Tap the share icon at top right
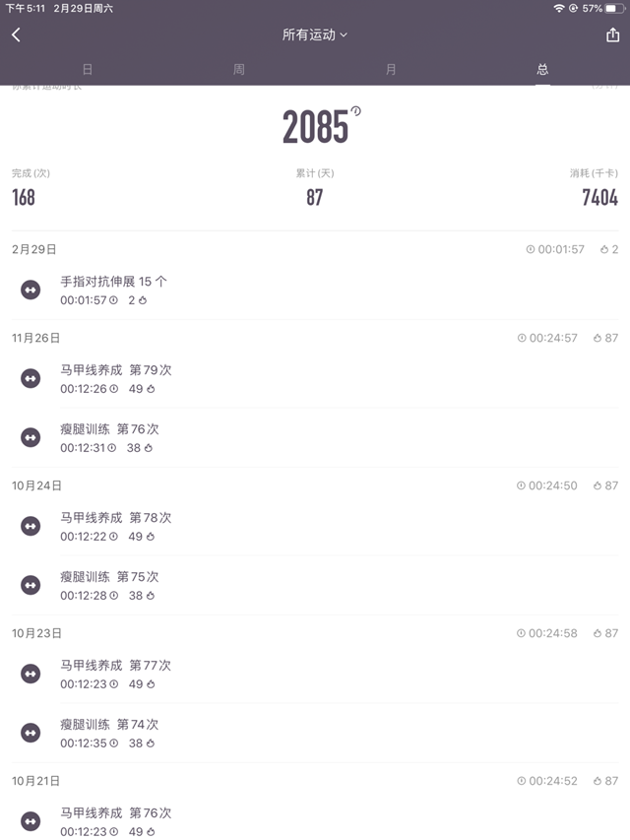The image size is (630, 840). tap(613, 34)
